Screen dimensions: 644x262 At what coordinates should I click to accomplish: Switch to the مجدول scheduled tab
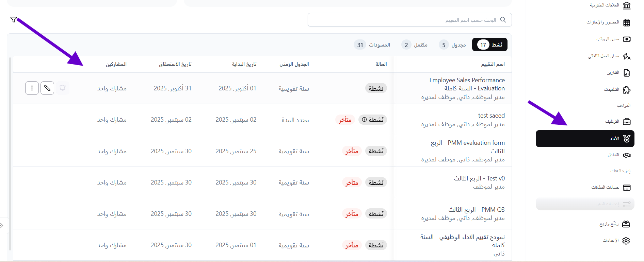[452, 45]
